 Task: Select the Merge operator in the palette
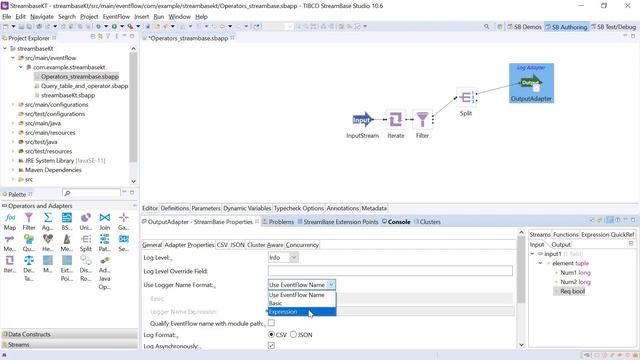click(10, 243)
